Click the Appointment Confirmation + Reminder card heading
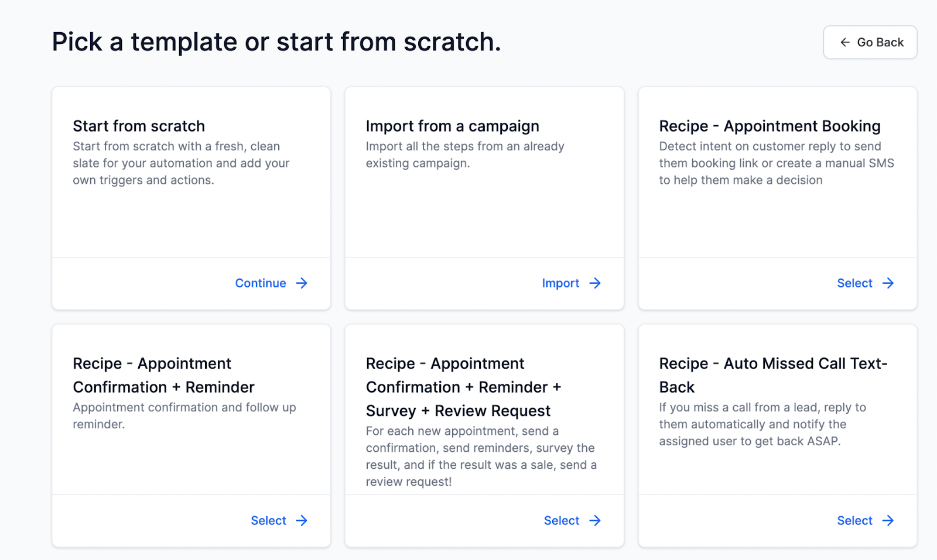937x560 pixels. 163,375
